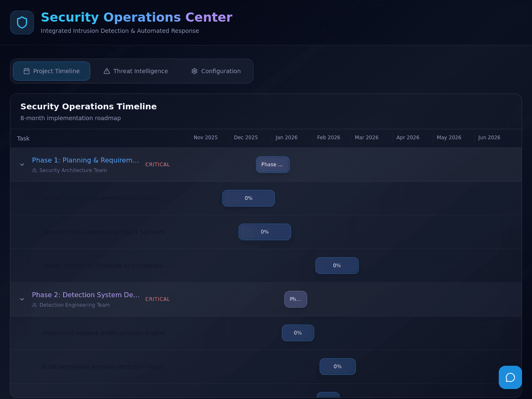Click the 'Detection Engineering Team' label

pyautogui.click(x=75, y=305)
